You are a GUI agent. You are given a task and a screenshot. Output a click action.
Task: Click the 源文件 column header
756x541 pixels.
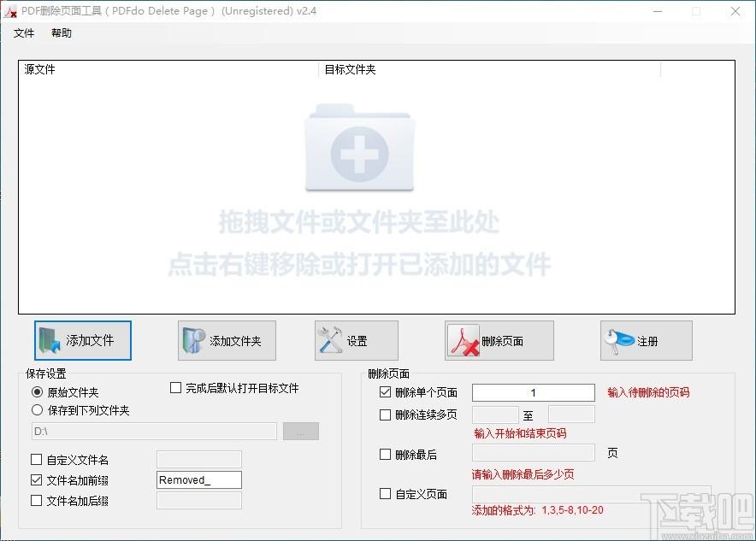pos(168,69)
